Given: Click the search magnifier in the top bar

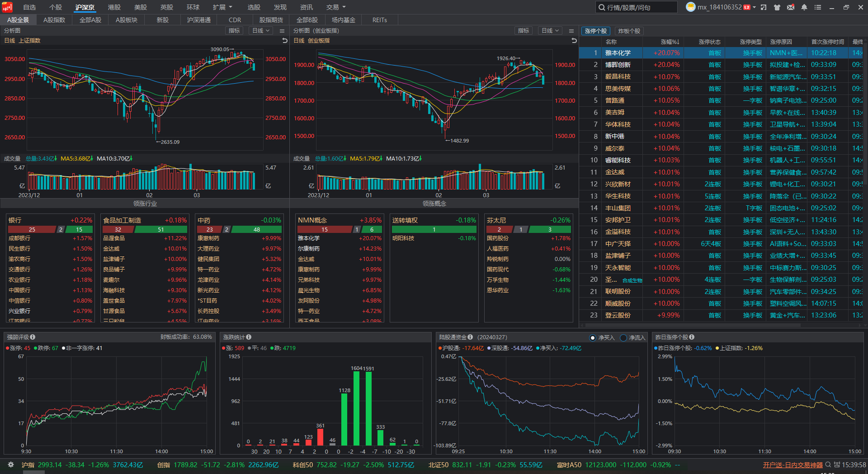Looking at the screenshot, I should click(x=602, y=7).
